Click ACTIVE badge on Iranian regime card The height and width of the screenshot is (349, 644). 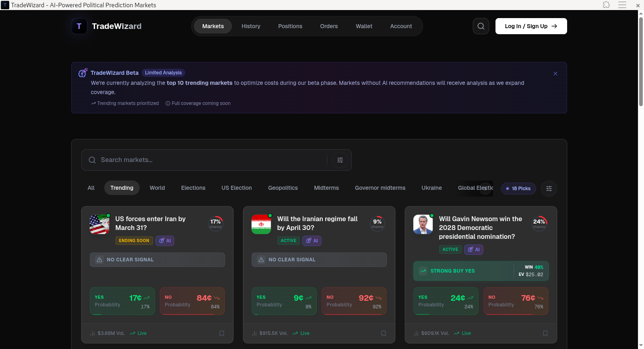(x=289, y=241)
